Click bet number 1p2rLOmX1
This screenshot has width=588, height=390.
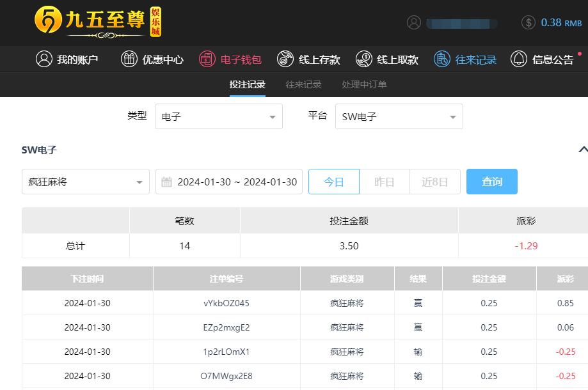226,352
